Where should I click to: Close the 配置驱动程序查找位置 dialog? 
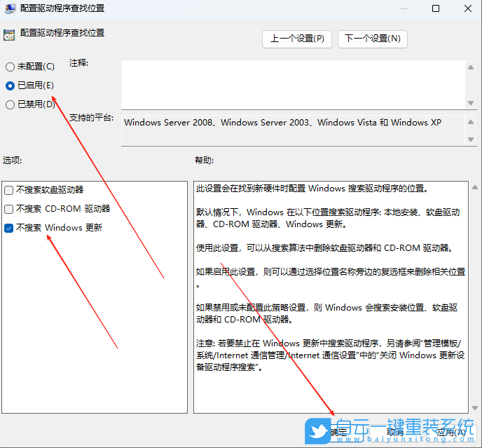pyautogui.click(x=468, y=8)
